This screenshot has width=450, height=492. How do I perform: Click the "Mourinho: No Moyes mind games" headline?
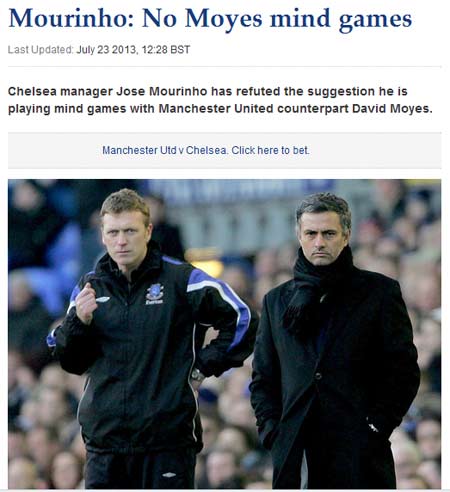210,19
